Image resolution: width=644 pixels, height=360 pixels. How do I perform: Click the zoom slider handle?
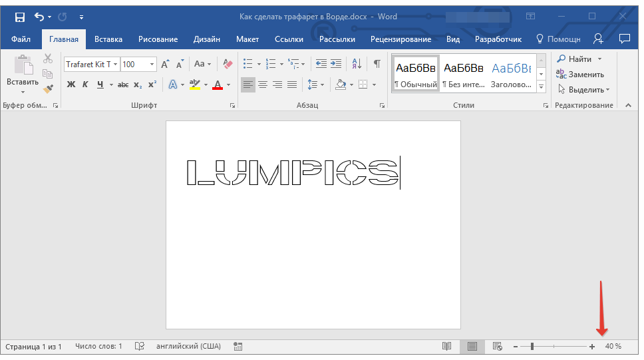pyautogui.click(x=532, y=346)
